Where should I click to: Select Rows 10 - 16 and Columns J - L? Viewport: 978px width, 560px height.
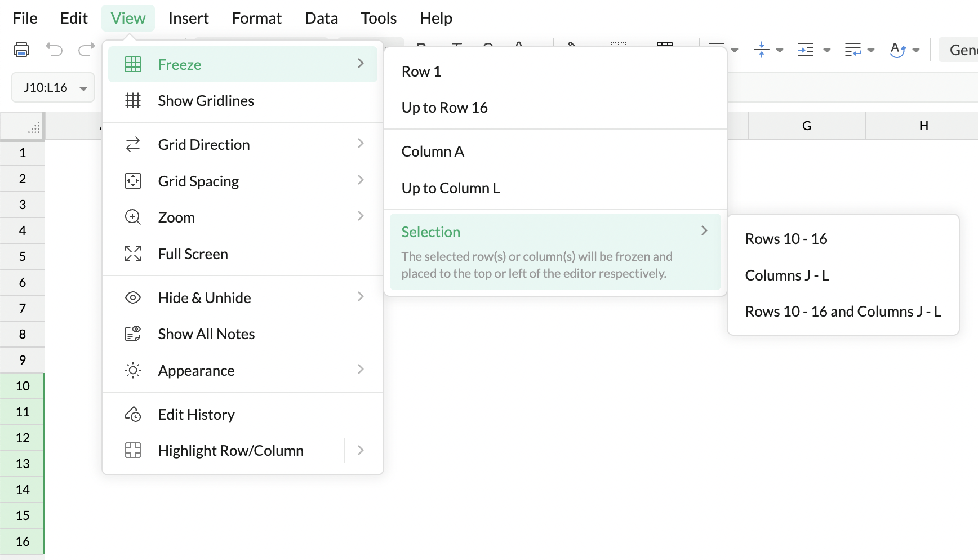[843, 312]
